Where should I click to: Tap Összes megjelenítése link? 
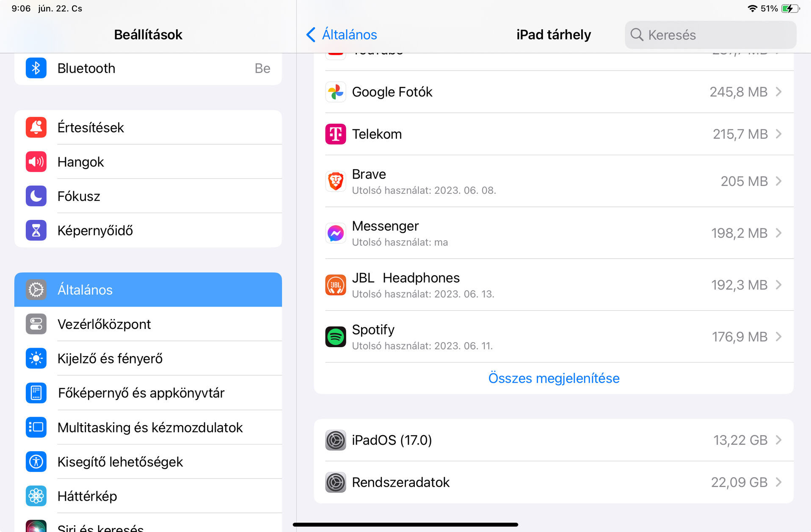(554, 378)
